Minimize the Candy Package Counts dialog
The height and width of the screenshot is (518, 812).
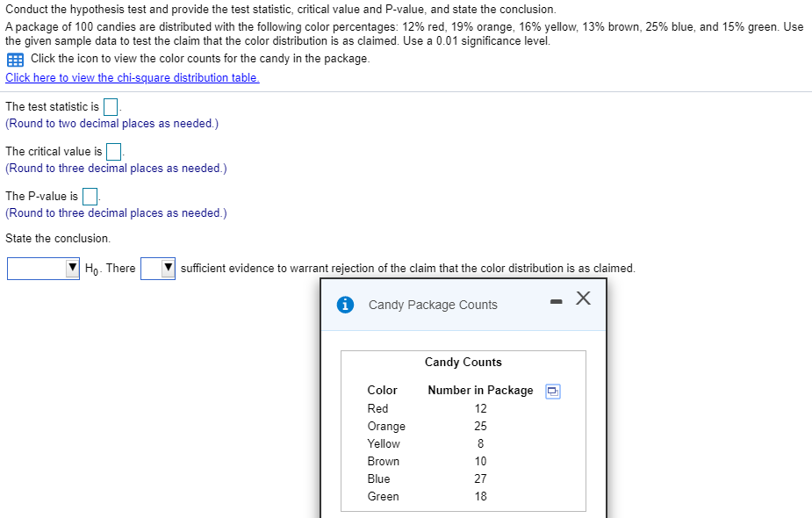coord(555,299)
